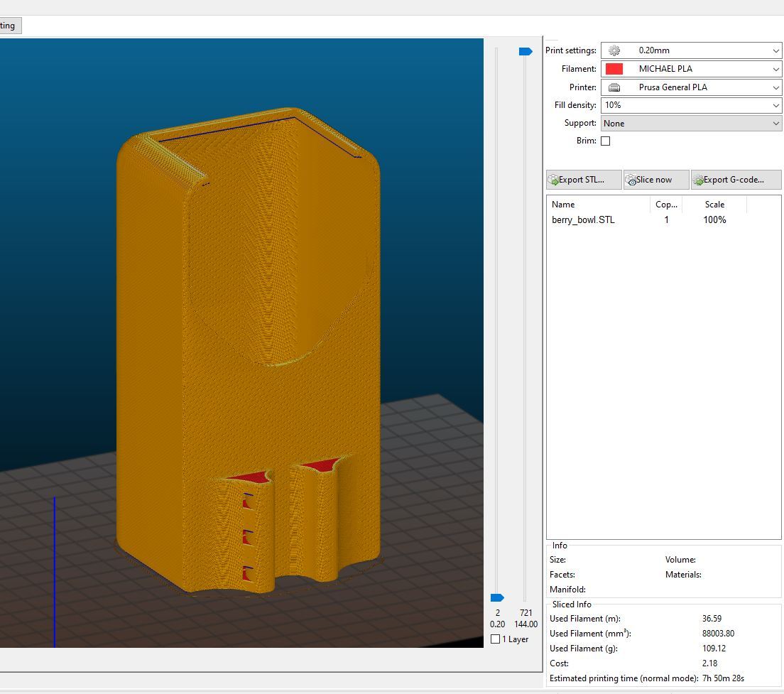
Task: Click the Export G-code button
Action: click(x=736, y=180)
